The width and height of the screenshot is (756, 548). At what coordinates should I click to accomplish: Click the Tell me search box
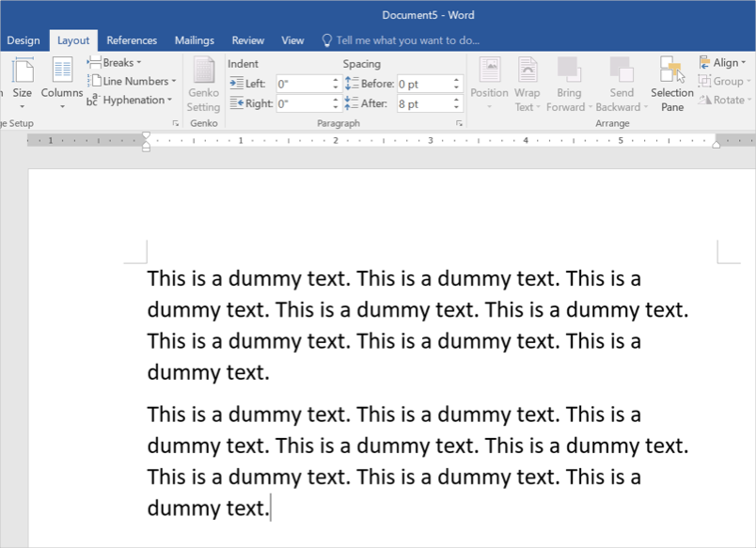[x=407, y=40]
